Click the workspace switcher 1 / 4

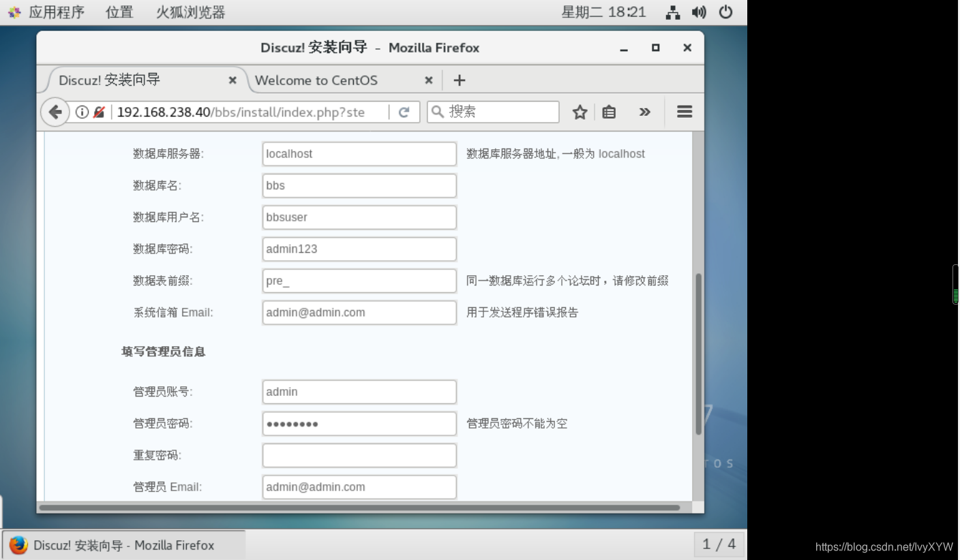coord(719,544)
